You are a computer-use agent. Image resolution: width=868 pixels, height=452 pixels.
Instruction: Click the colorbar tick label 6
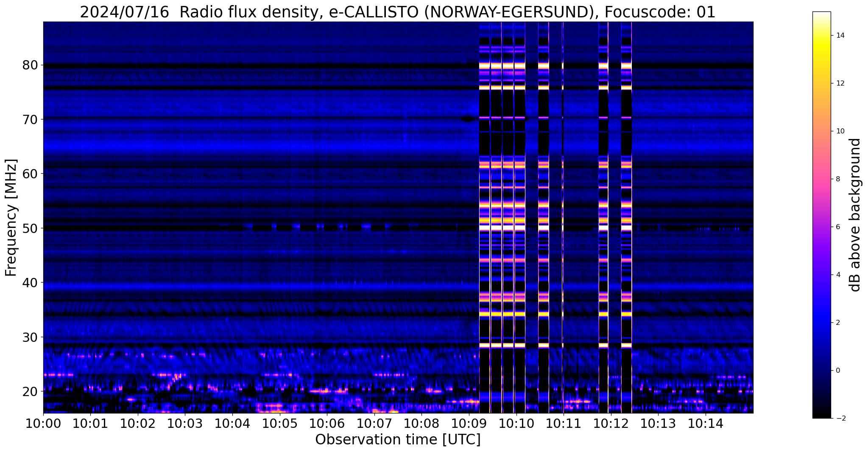click(x=837, y=227)
